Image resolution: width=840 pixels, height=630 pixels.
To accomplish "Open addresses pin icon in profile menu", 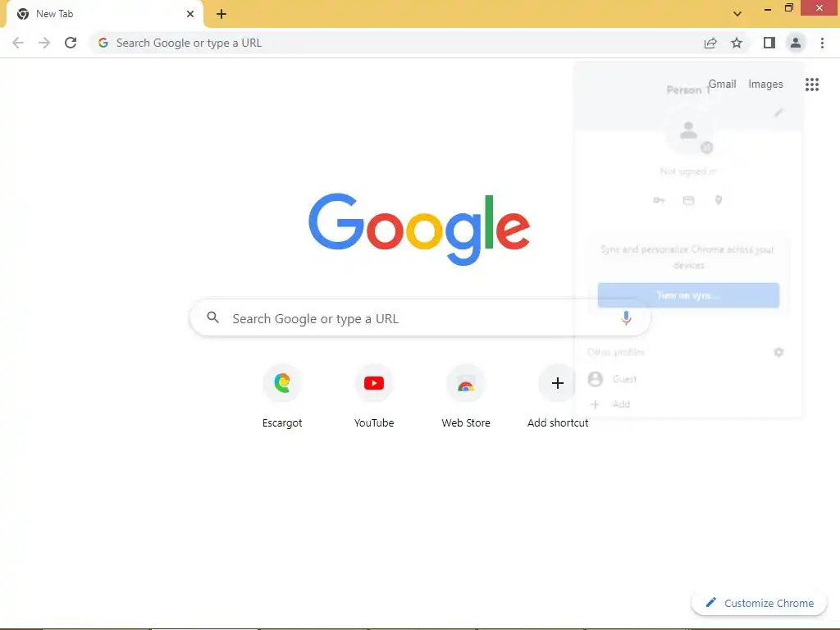I will 719,200.
